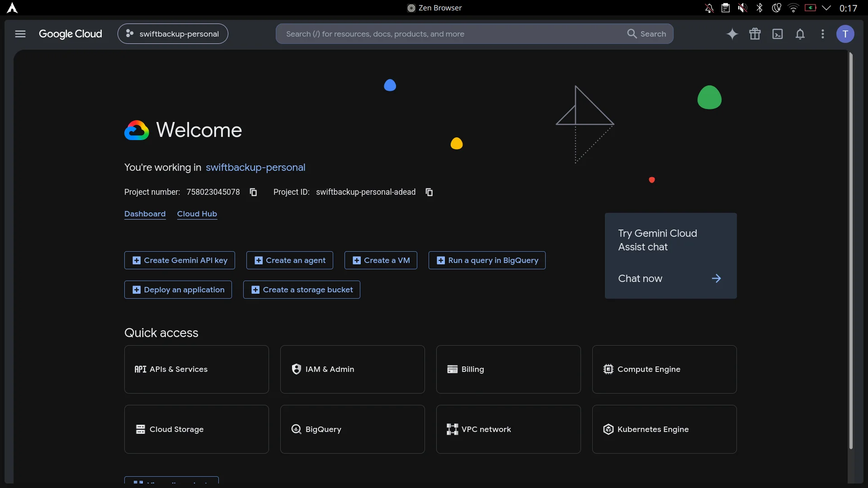868x488 pixels.
Task: Expand the system tray chevron
Action: [x=826, y=8]
